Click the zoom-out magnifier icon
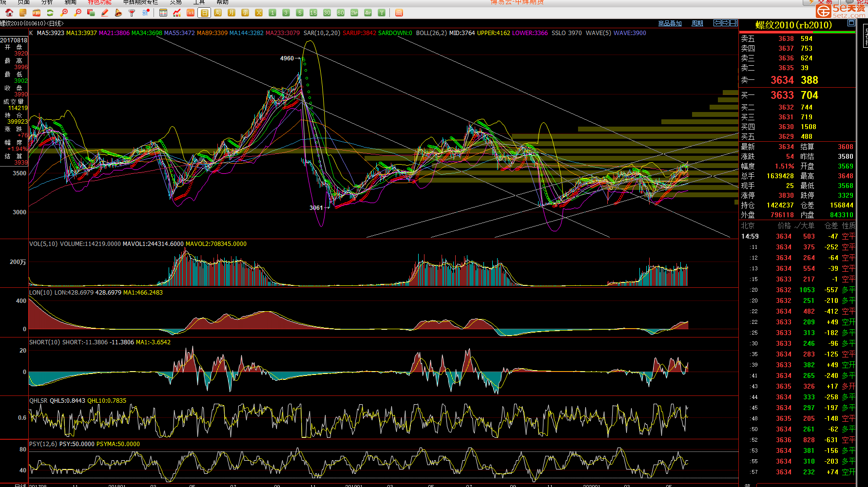The height and width of the screenshot is (487, 868). (x=77, y=13)
